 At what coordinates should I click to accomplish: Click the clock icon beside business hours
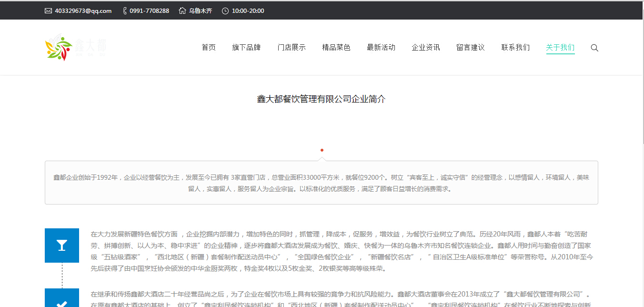pos(225,11)
